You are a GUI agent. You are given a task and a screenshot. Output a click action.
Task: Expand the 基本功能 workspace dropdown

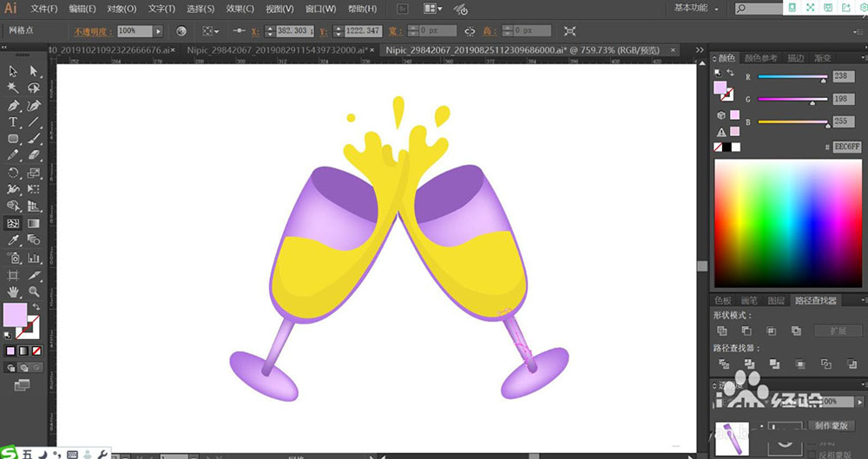[696, 9]
